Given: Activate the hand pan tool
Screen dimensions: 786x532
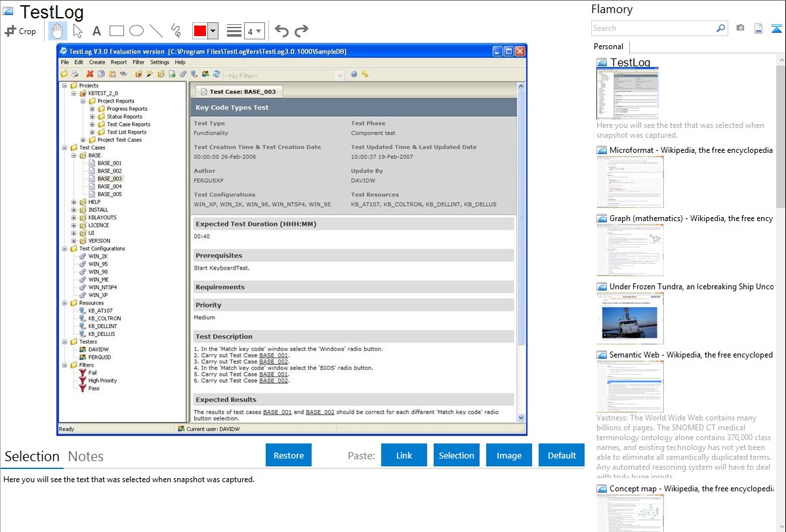Looking at the screenshot, I should pyautogui.click(x=57, y=31).
